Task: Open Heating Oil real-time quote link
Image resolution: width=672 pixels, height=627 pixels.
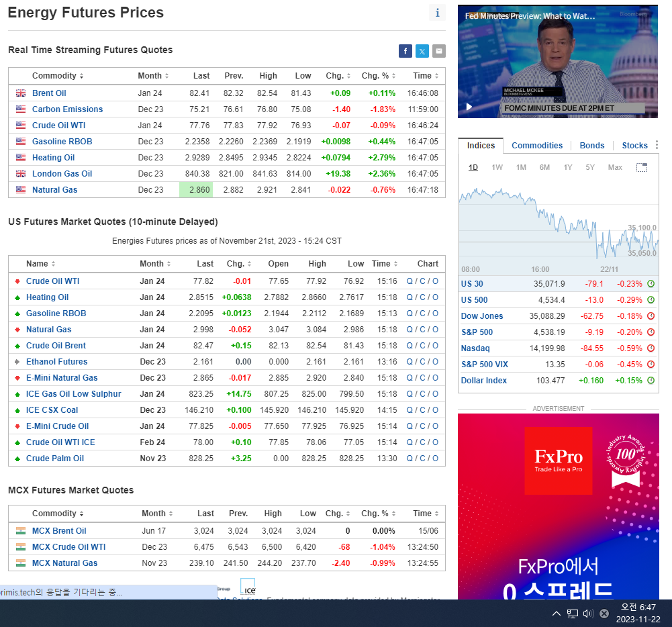Action: point(54,158)
